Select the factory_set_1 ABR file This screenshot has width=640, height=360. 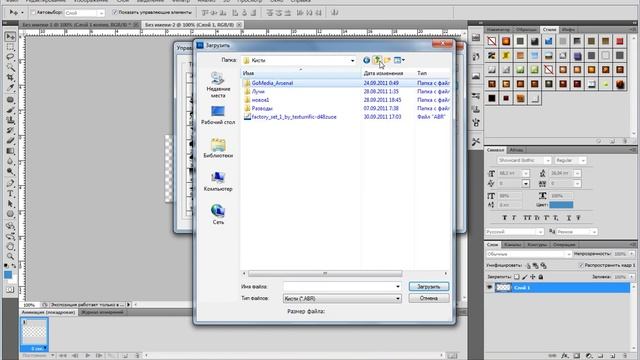[294, 117]
